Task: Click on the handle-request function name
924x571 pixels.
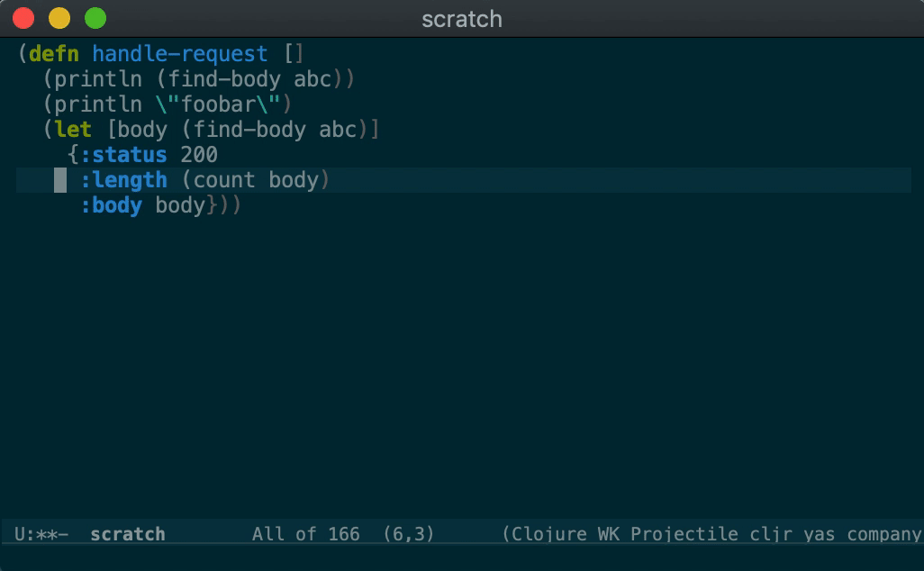Action: (x=179, y=54)
